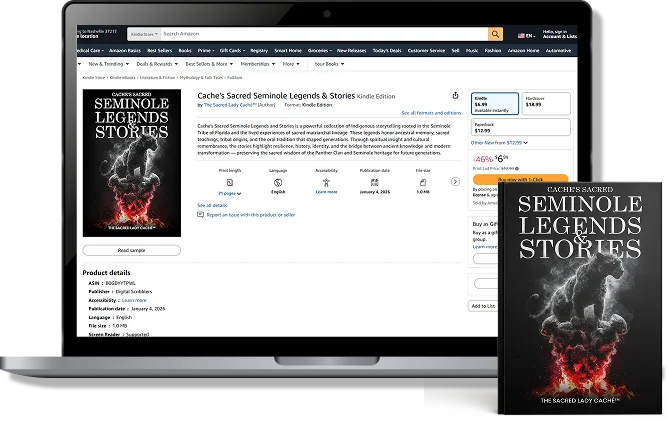Click the Accessibility figure icon
Viewport: 668px width, 421px height.
pyautogui.click(x=326, y=183)
